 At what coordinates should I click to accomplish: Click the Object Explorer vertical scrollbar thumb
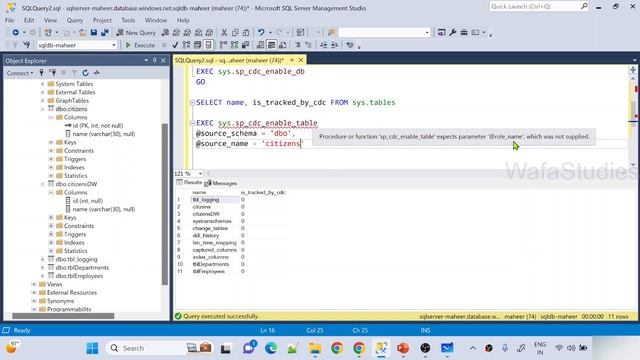pyautogui.click(x=165, y=204)
